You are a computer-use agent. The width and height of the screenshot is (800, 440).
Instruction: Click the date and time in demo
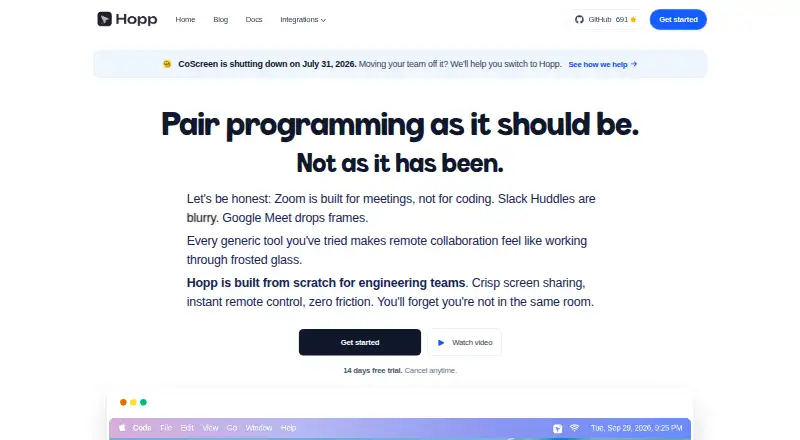[636, 428]
